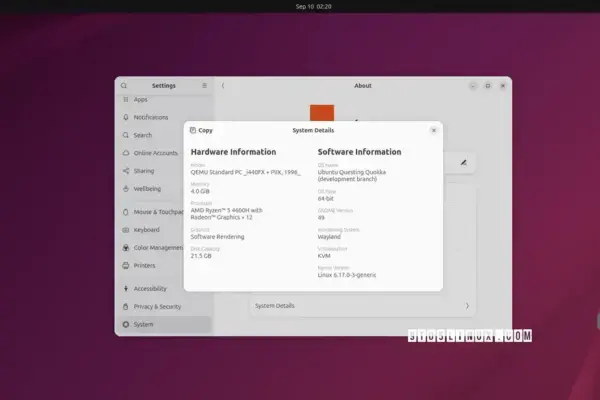Click the System gear icon in sidebar
600x400 pixels.
126,324
